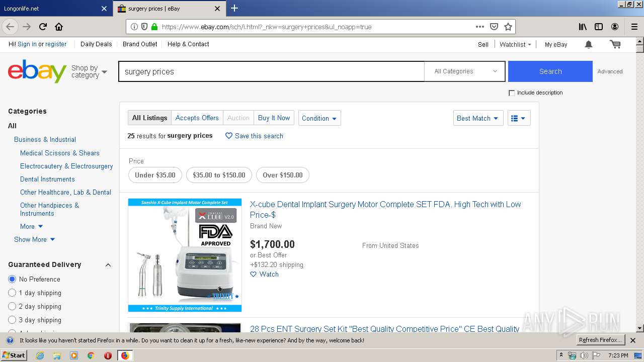Viewport: 644px width, 362px height.
Task: Click the page vertical scrollbar down arrow
Action: (639, 328)
